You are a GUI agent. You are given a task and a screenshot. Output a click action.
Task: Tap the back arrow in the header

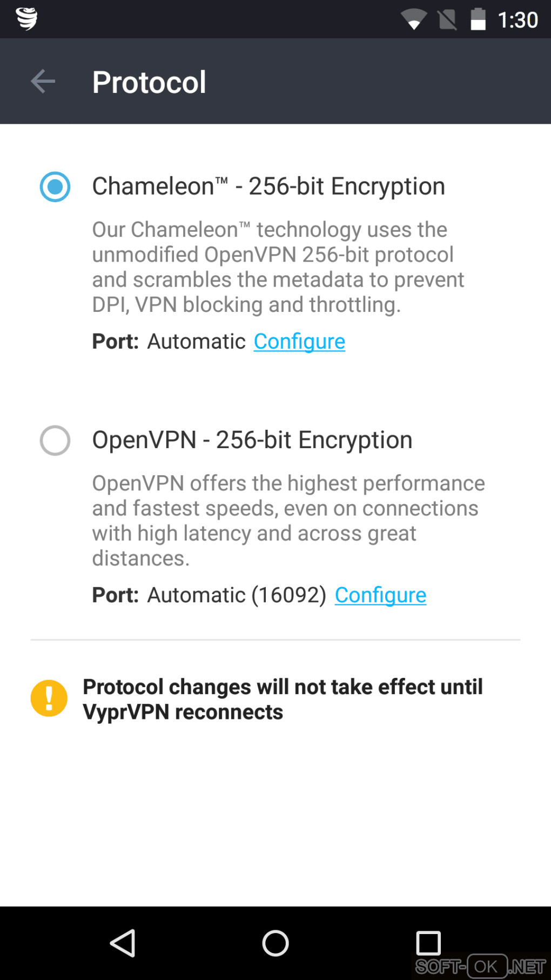[43, 82]
